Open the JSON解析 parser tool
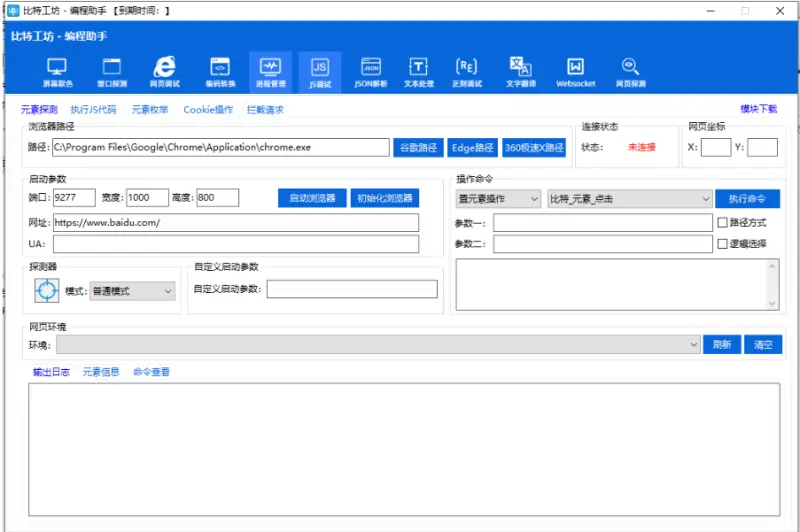This screenshot has width=800, height=532. click(x=371, y=72)
